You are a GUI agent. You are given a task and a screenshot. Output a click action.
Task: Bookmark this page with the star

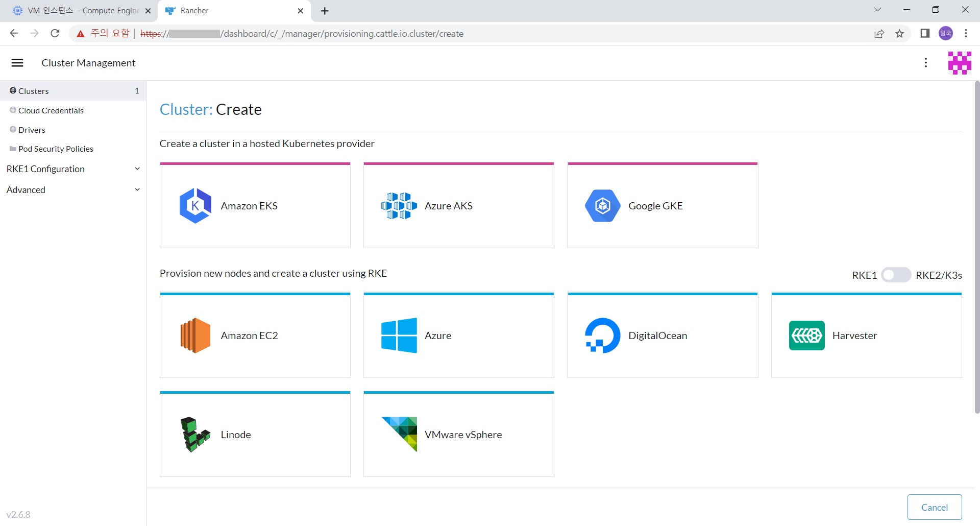[899, 34]
